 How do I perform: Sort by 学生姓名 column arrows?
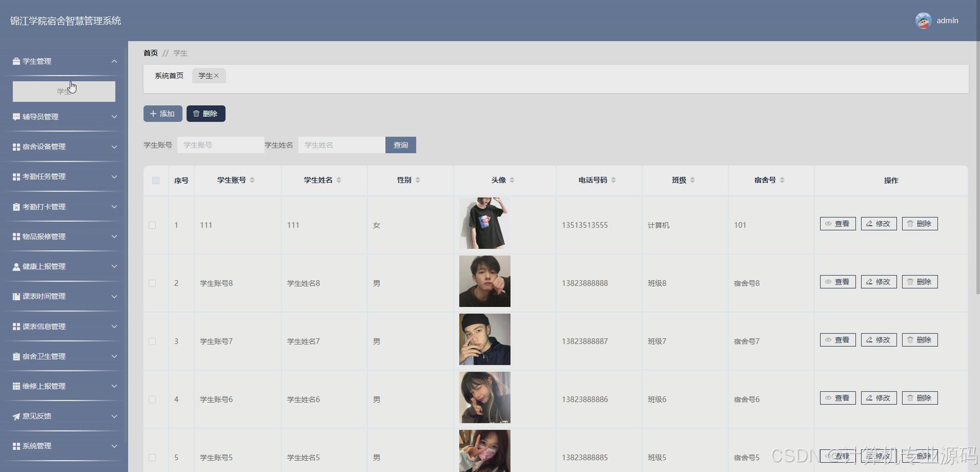(339, 180)
